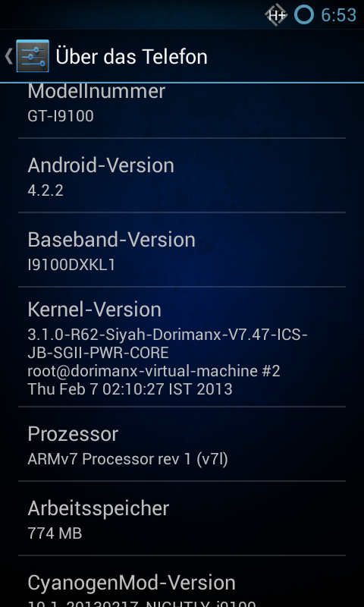Tap the Kernel-Version heading
The height and width of the screenshot is (607, 364).
point(94,310)
